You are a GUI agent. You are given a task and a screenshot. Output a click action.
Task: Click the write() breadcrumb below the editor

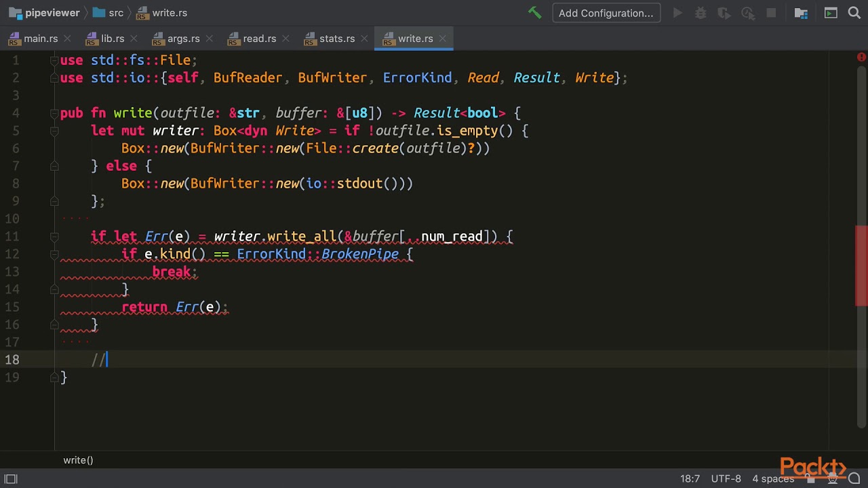point(78,460)
